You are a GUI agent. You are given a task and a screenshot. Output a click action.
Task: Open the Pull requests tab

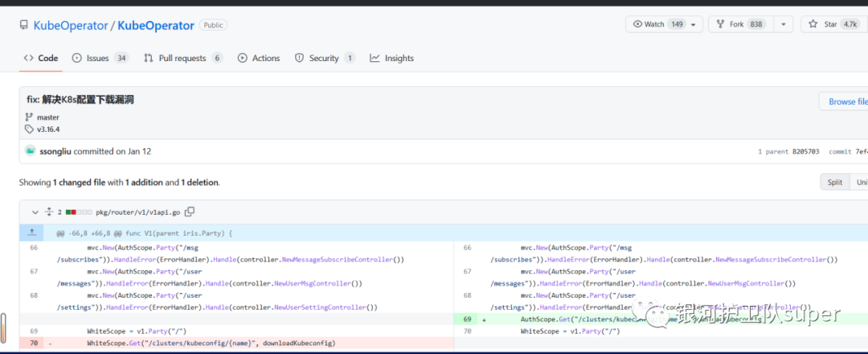point(182,58)
